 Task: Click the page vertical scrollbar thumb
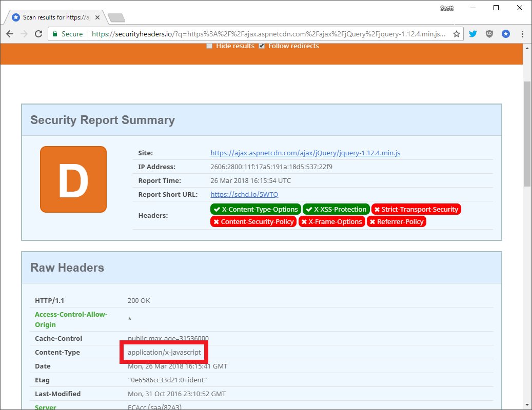[527, 134]
